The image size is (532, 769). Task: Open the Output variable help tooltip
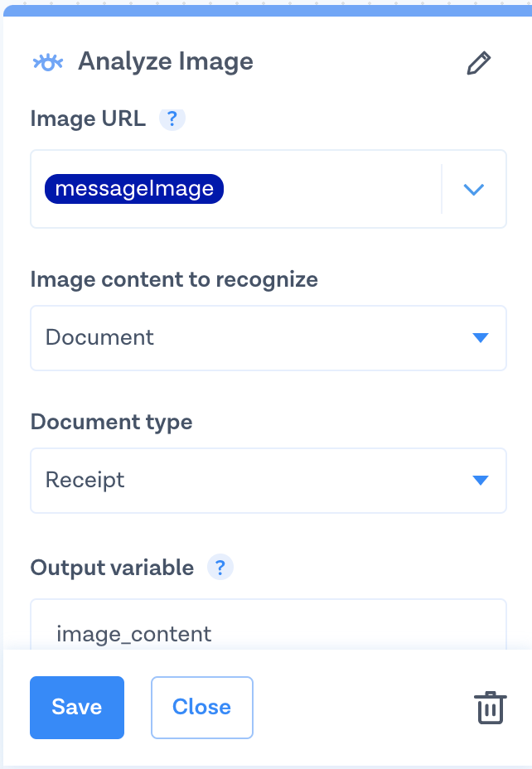click(x=220, y=568)
